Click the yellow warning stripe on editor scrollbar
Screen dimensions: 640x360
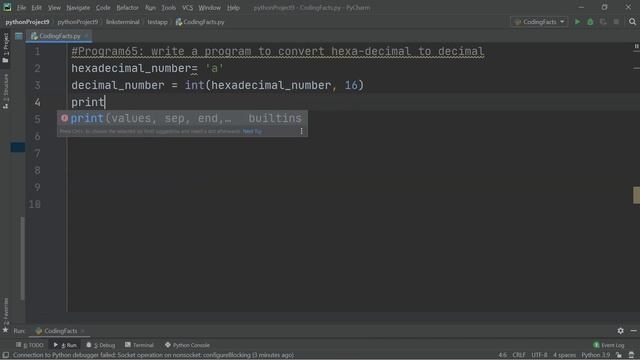click(x=636, y=195)
